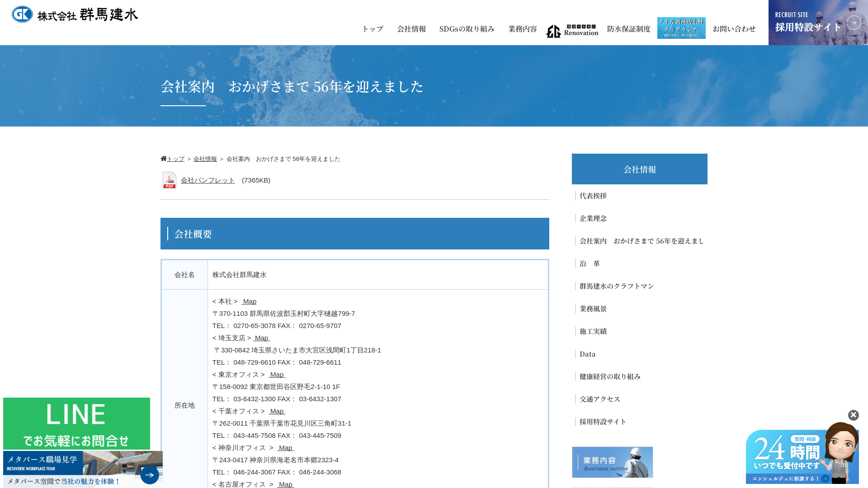The width and height of the screenshot is (868, 488).
Task: Open the 東京オフィス Map link
Action: [x=277, y=375]
